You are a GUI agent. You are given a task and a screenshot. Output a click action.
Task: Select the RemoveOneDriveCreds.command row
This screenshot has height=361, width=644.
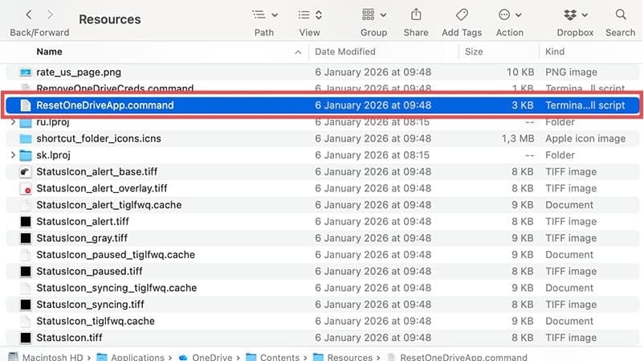pyautogui.click(x=323, y=88)
